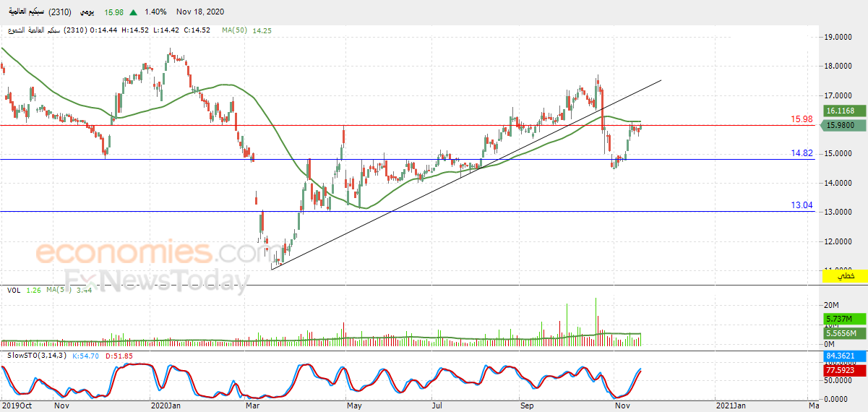Click the 2020Jan marker on time axis

[166, 405]
